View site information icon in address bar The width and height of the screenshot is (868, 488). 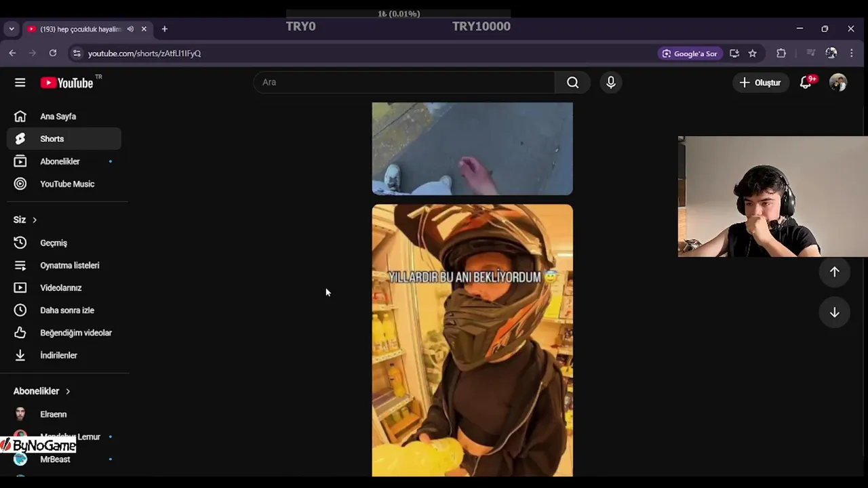[x=77, y=53]
